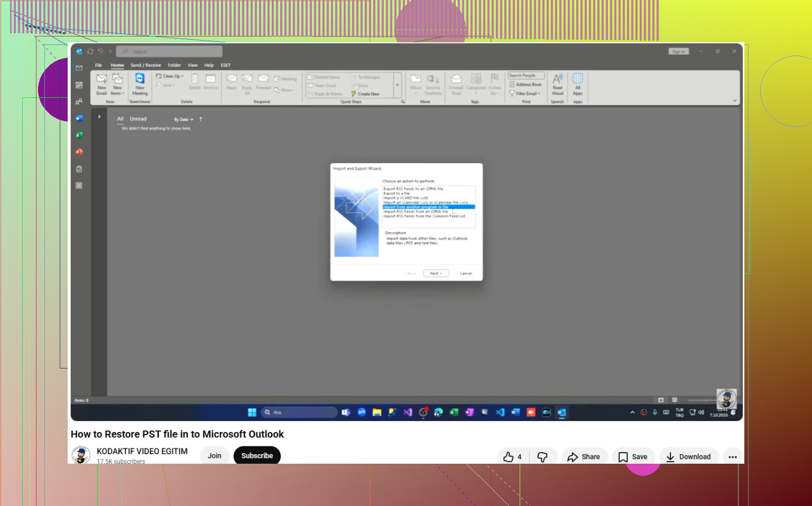The width and height of the screenshot is (812, 506).
Task: Open the New Items dropdown
Action: click(117, 84)
